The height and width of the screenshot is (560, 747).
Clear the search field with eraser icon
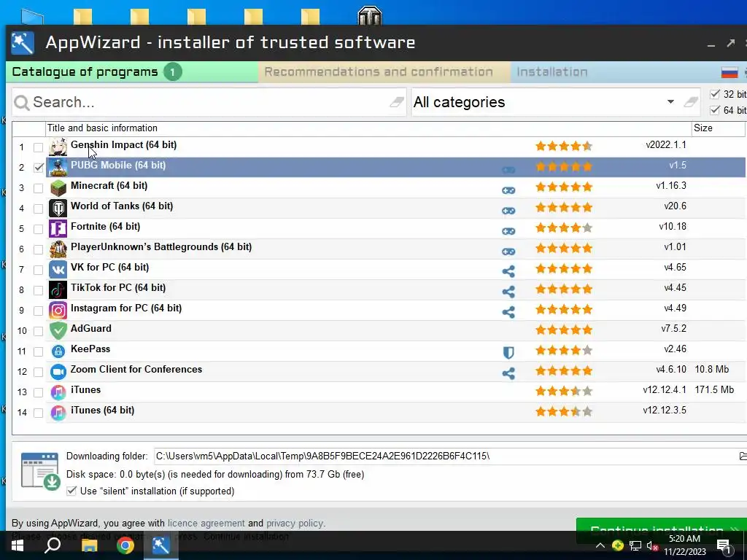(x=396, y=101)
